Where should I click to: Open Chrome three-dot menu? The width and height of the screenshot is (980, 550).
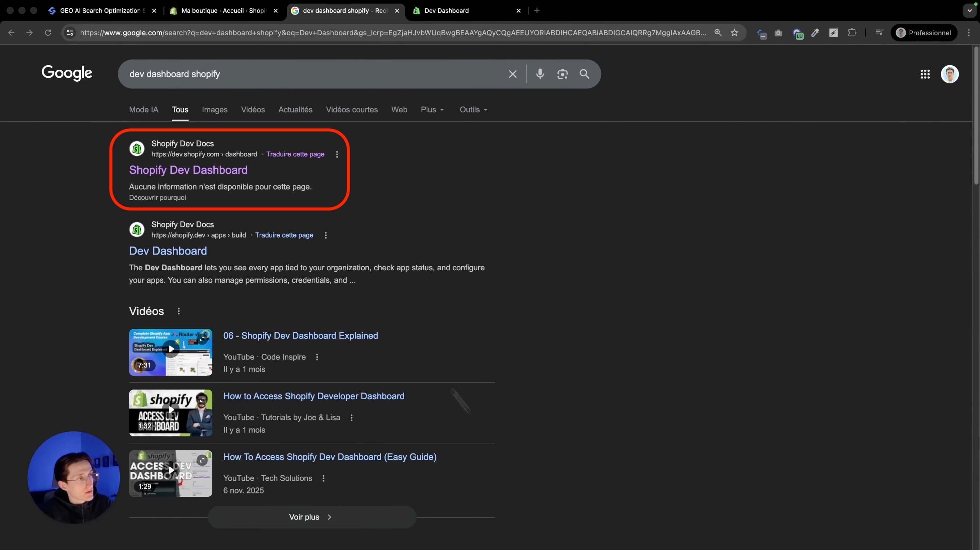pyautogui.click(x=969, y=33)
